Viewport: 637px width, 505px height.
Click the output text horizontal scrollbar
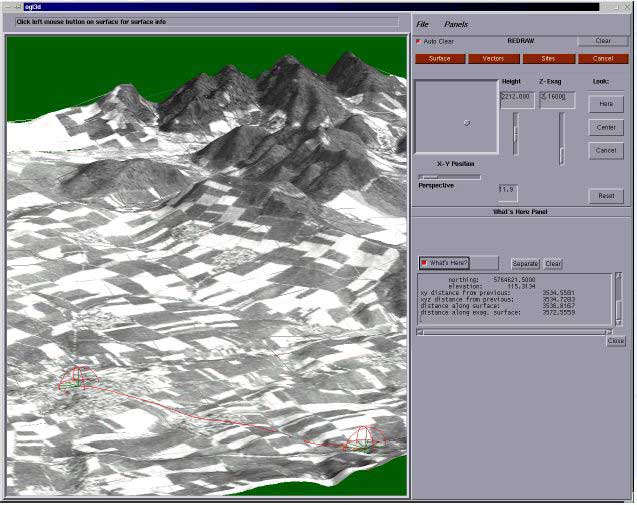click(x=514, y=332)
